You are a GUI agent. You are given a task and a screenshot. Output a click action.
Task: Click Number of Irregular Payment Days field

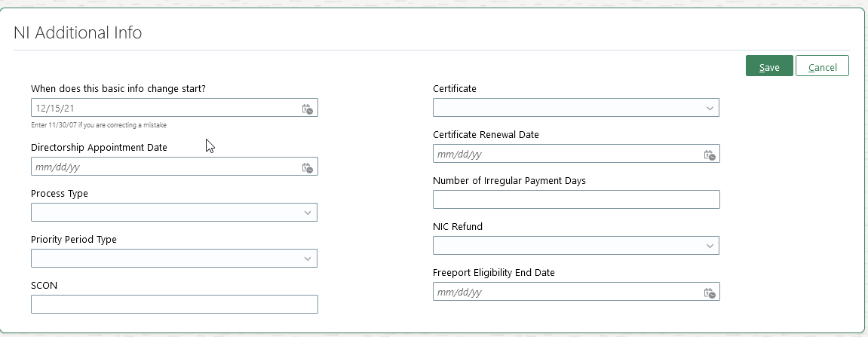tap(576, 200)
